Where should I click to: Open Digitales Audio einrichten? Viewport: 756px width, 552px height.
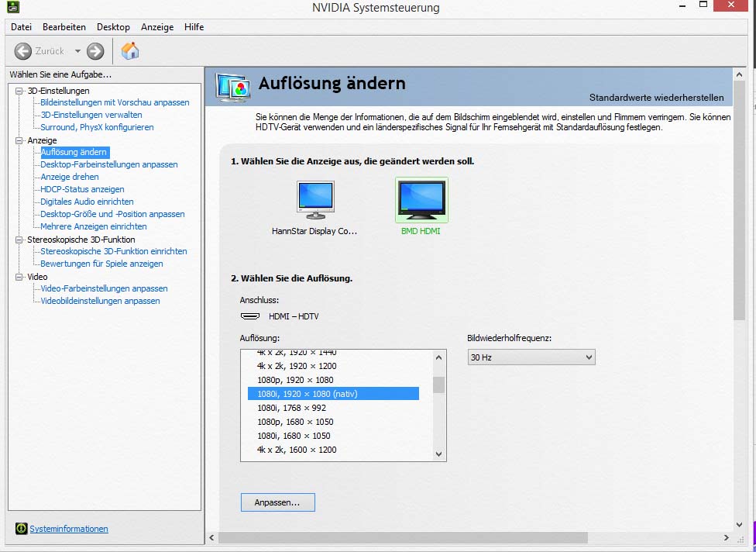coord(87,202)
